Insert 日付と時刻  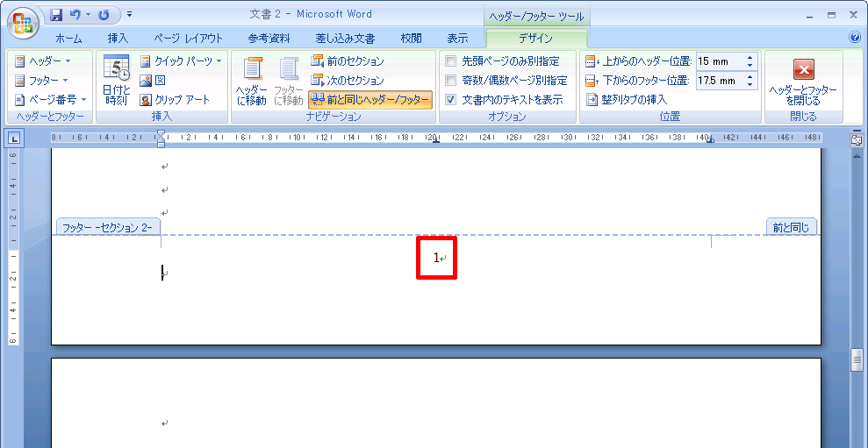[x=116, y=80]
